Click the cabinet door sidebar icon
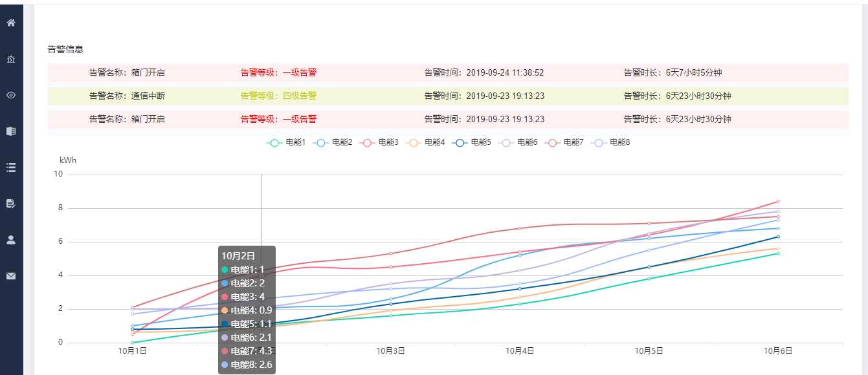868x375 pixels. pos(11,131)
